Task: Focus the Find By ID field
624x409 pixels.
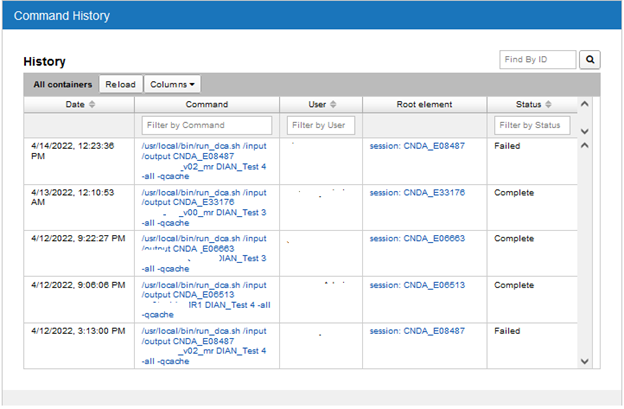Action: [538, 60]
